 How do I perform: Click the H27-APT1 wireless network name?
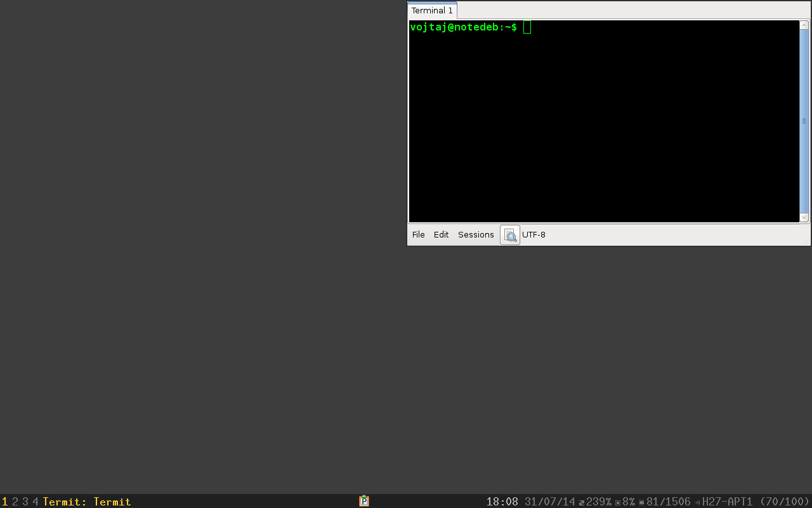[x=728, y=502]
